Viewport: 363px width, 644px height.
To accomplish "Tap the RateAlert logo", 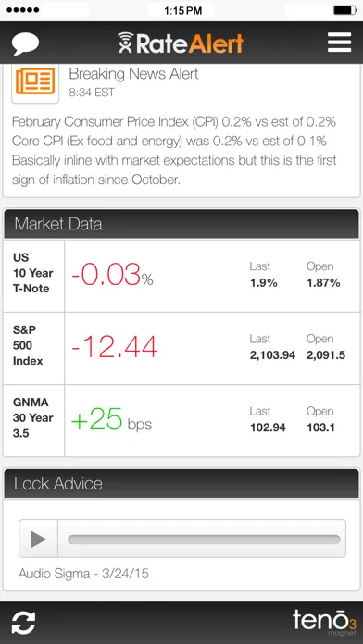I will coord(181,43).
